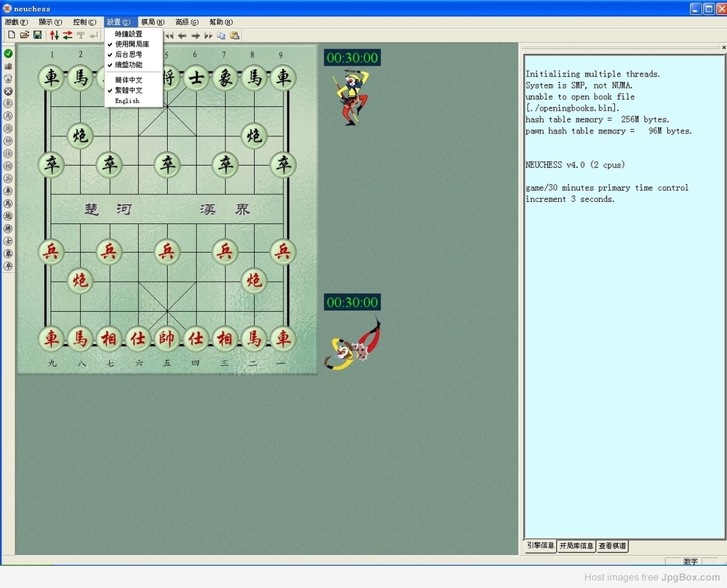
Task: Switch to 查看棋谱 tab
Action: (x=612, y=546)
